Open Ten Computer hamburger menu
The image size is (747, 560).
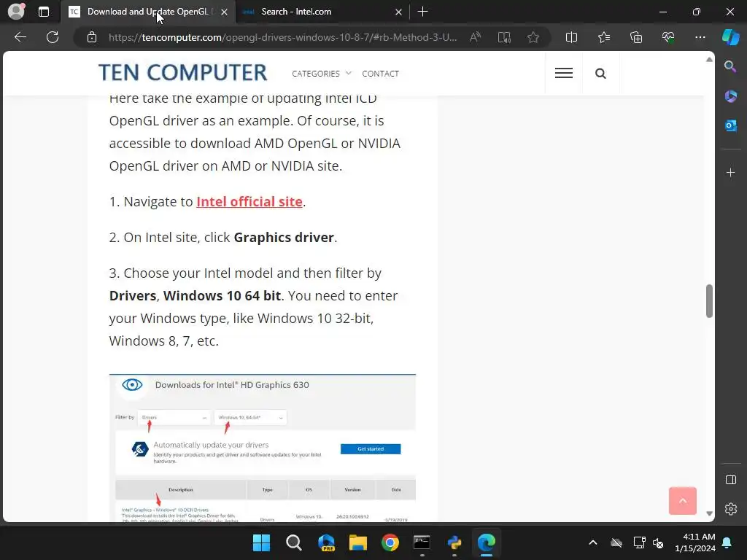point(564,73)
